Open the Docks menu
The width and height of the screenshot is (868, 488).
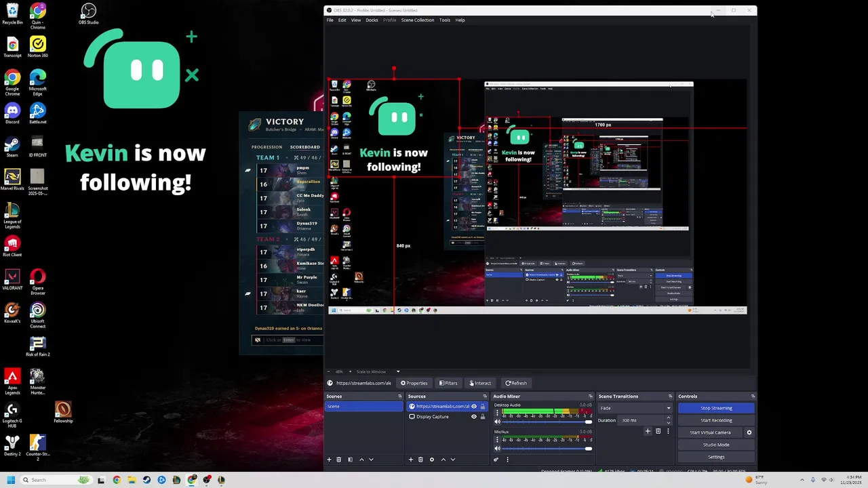372,20
